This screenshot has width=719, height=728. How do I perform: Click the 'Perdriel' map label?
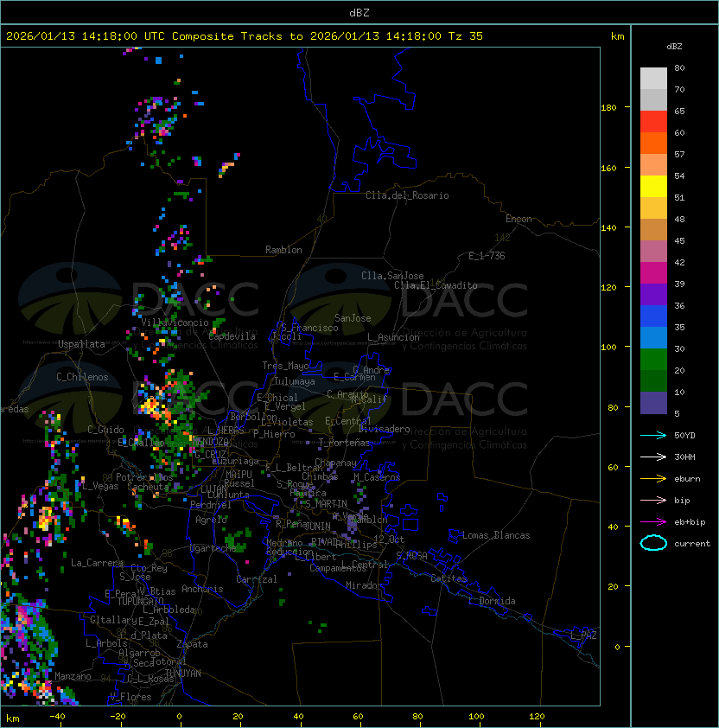click(x=211, y=505)
